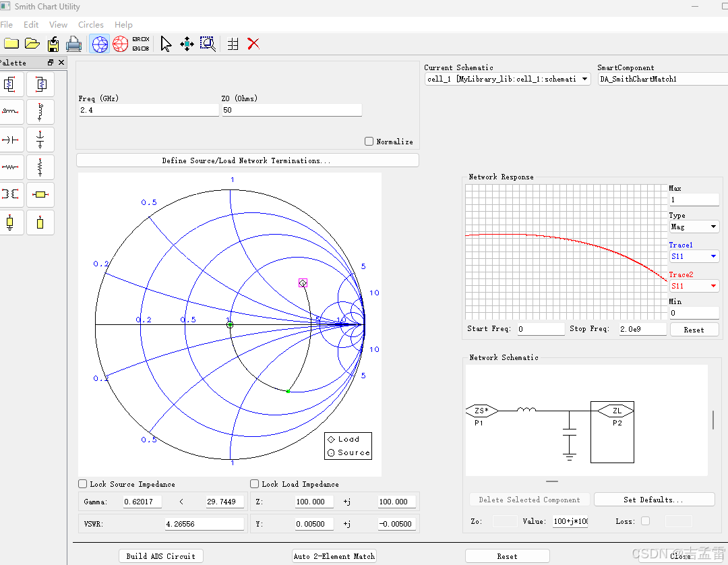Click the SmartComponent name field
This screenshot has height=565, width=728.
[663, 79]
